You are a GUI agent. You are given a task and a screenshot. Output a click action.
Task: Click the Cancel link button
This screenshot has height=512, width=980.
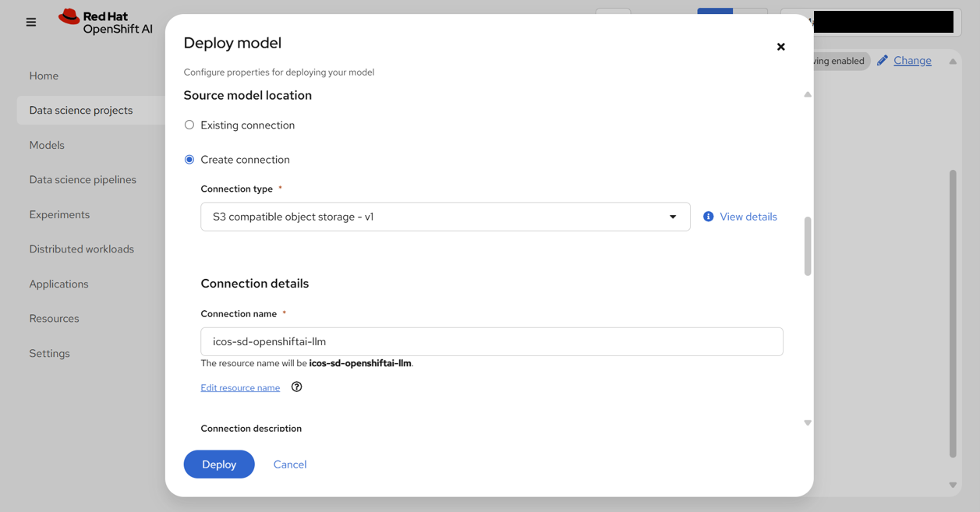pos(290,464)
